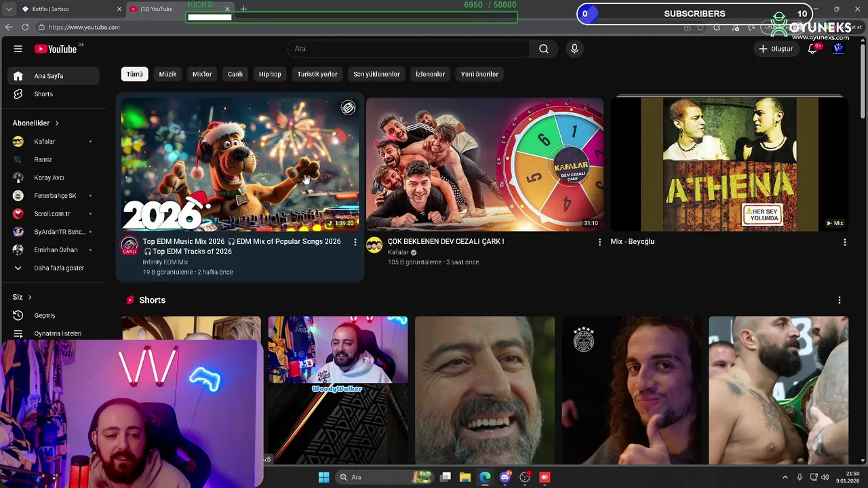Select the Canlı filter chip
This screenshot has width=868, height=488.
[235, 74]
